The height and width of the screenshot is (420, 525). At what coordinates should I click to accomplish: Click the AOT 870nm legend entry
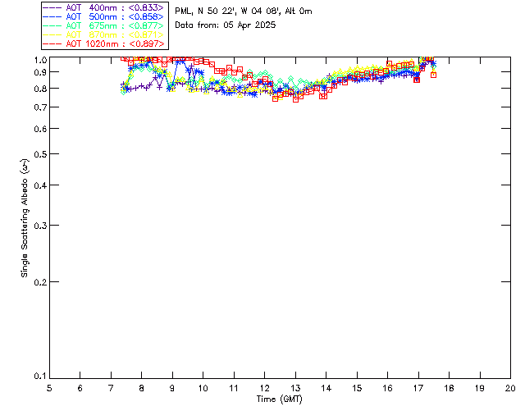coord(103,34)
